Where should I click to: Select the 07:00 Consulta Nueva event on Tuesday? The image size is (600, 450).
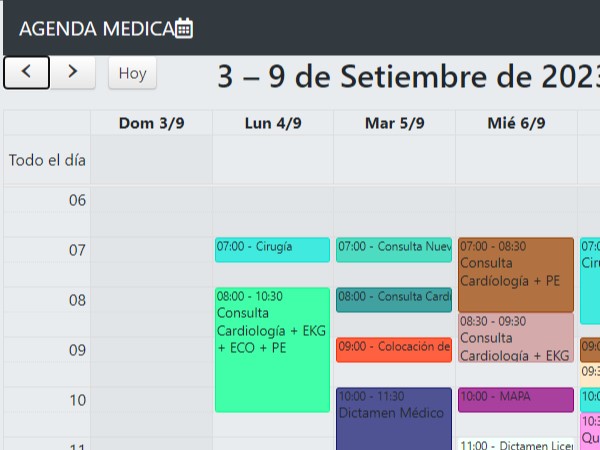(x=394, y=249)
